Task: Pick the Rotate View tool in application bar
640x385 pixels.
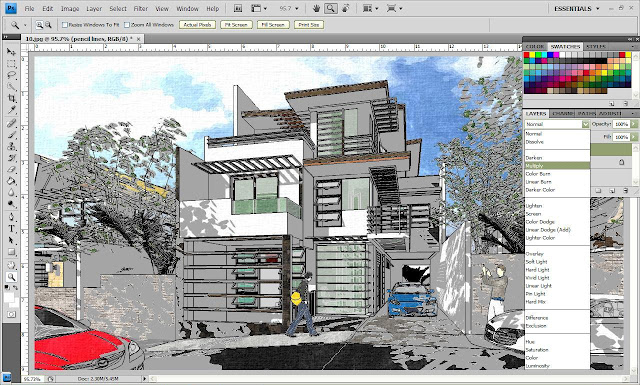Action: coord(345,8)
